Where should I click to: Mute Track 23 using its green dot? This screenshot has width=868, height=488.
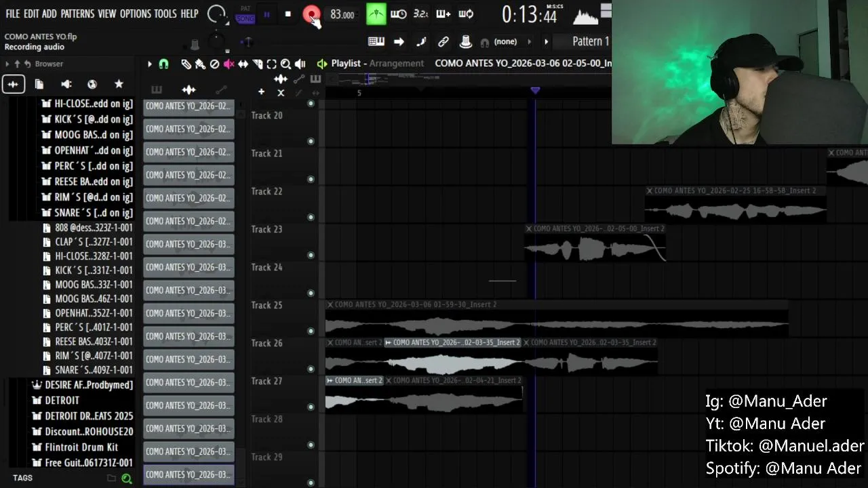click(x=311, y=255)
